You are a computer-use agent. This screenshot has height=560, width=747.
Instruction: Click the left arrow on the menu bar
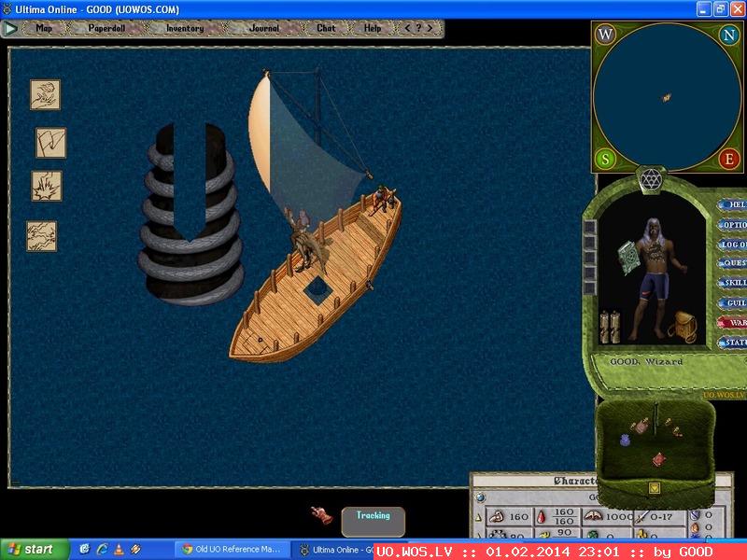point(407,28)
